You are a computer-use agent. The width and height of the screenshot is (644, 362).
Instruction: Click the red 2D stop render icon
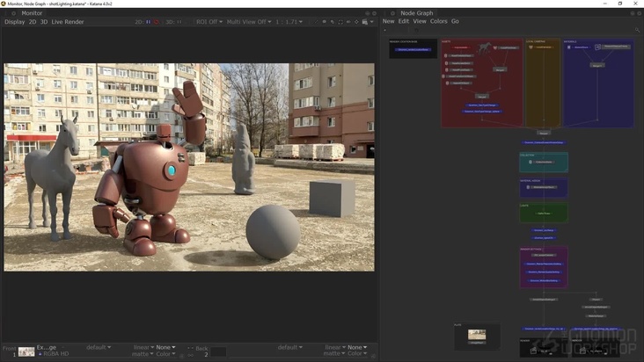[x=156, y=22]
